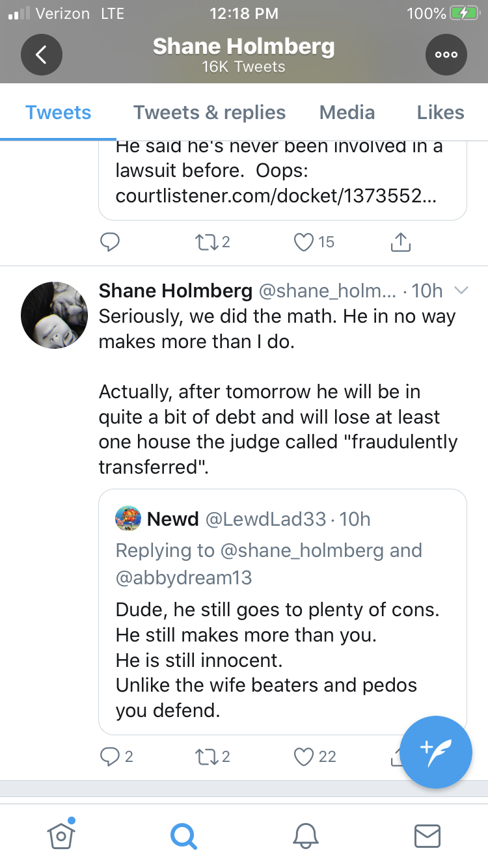
Task: Open the quoted tweet from Newd
Action: (282, 612)
